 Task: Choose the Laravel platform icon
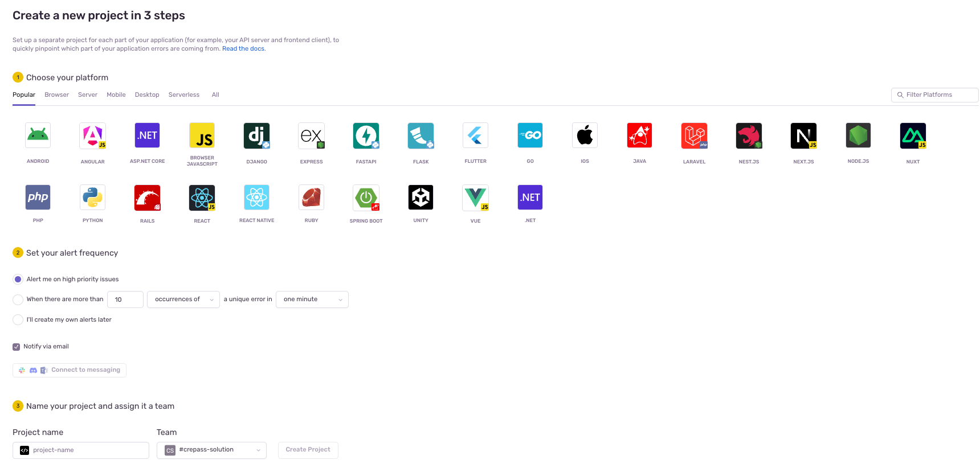[x=694, y=136]
